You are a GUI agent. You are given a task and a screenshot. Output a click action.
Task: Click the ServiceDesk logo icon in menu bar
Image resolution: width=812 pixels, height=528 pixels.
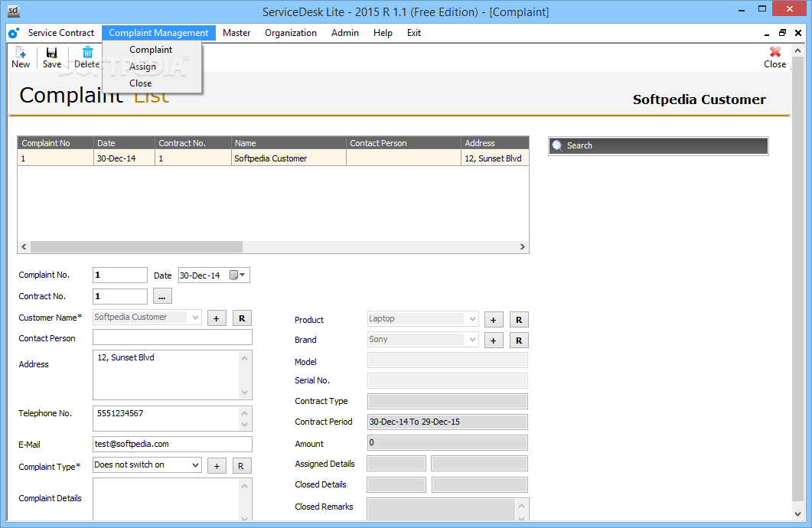click(14, 33)
